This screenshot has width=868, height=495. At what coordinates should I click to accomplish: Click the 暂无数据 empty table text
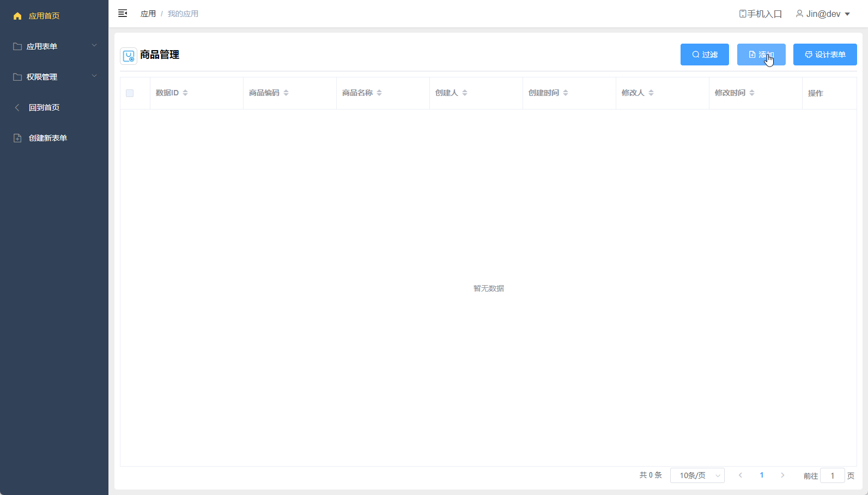click(489, 288)
